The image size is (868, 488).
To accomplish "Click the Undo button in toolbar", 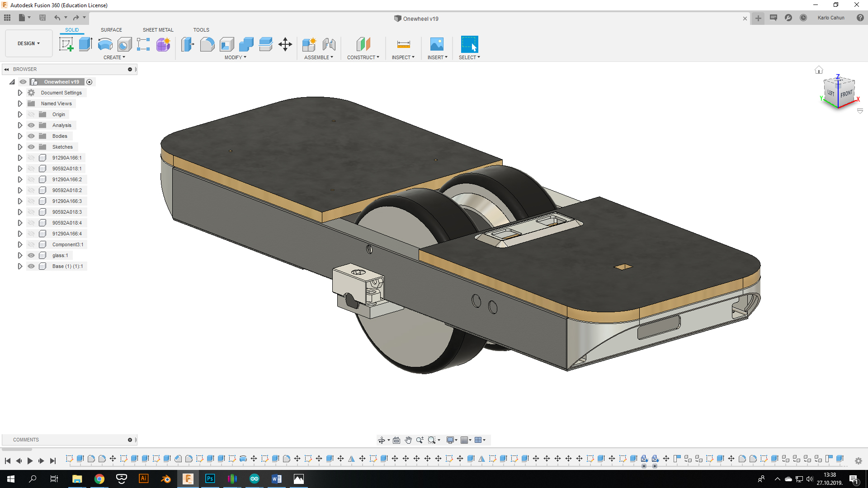I will coord(57,17).
